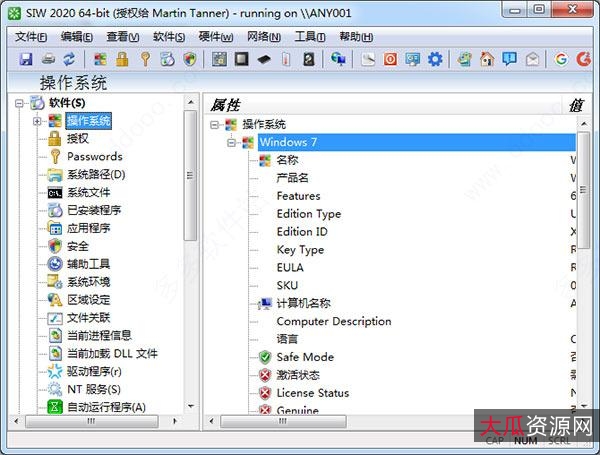Open the 网络(N) menu
The height and width of the screenshot is (455, 600).
point(264,37)
